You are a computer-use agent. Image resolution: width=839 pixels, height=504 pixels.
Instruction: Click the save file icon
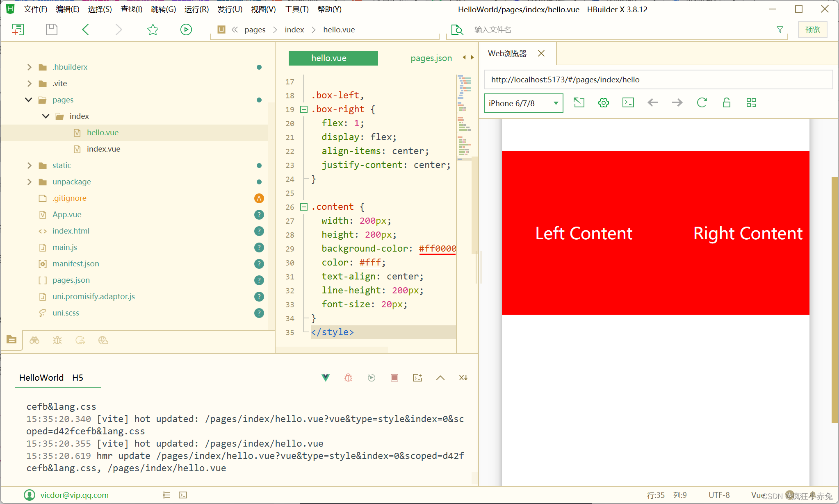[x=52, y=30]
